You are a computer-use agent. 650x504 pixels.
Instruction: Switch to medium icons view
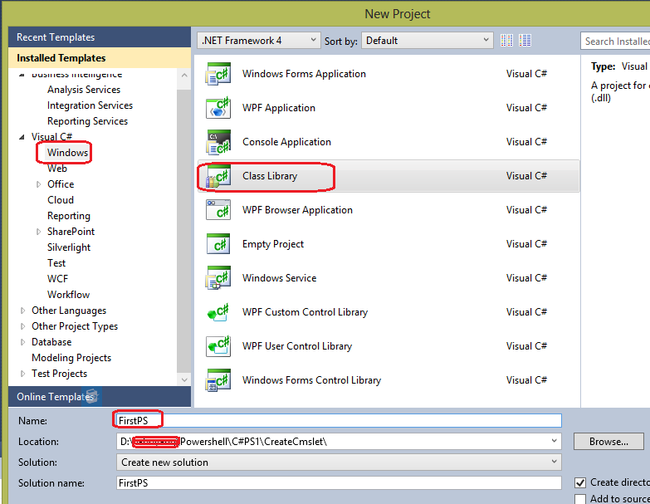[x=525, y=41]
